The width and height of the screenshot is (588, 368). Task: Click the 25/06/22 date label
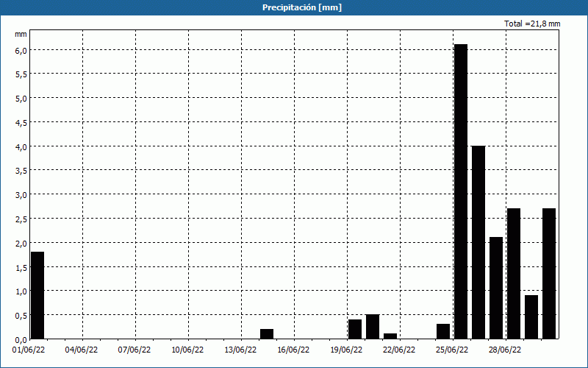point(452,350)
